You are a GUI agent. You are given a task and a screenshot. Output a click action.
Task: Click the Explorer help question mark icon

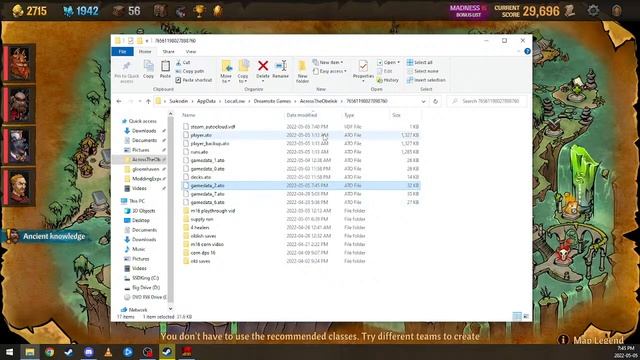click(527, 51)
